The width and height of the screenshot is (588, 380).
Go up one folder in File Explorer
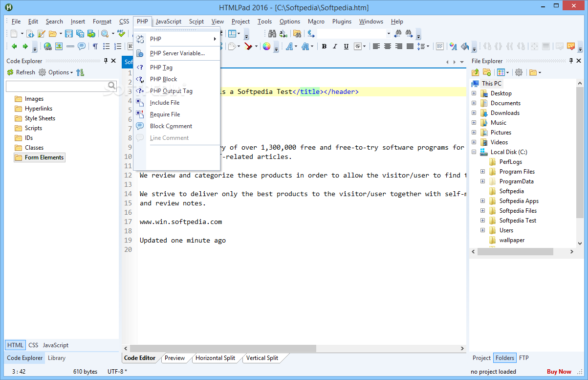[x=475, y=72]
